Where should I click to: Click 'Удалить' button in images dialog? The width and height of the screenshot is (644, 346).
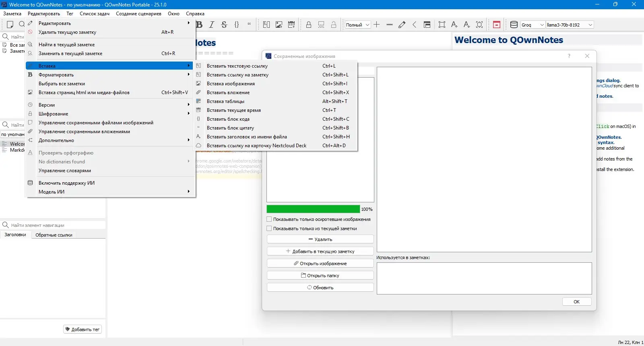(x=320, y=239)
